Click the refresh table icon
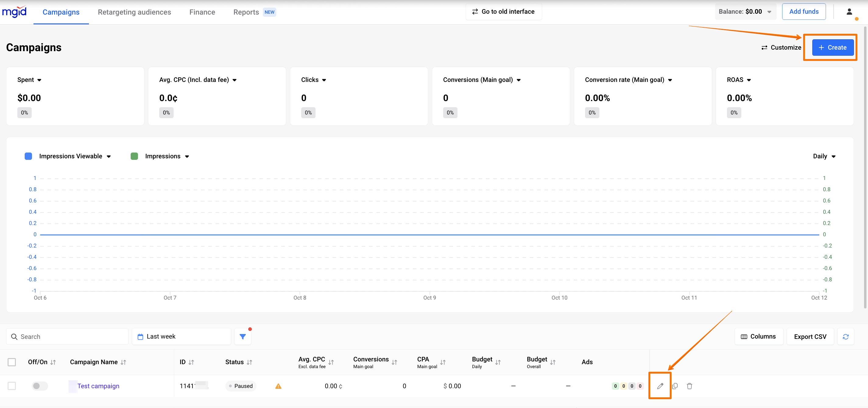Viewport: 868px width, 408px height. (845, 336)
